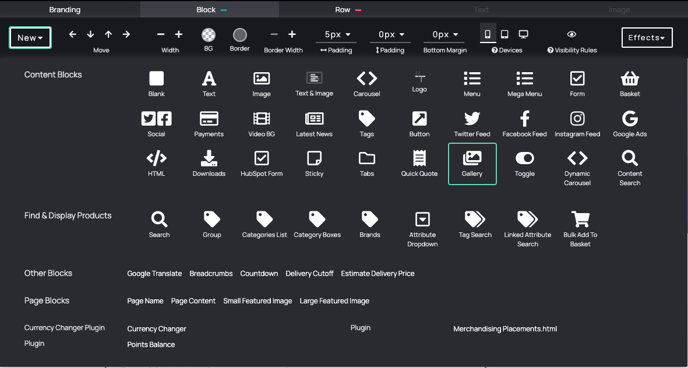Insert the Downloads block
The width and height of the screenshot is (688, 368).
click(209, 164)
